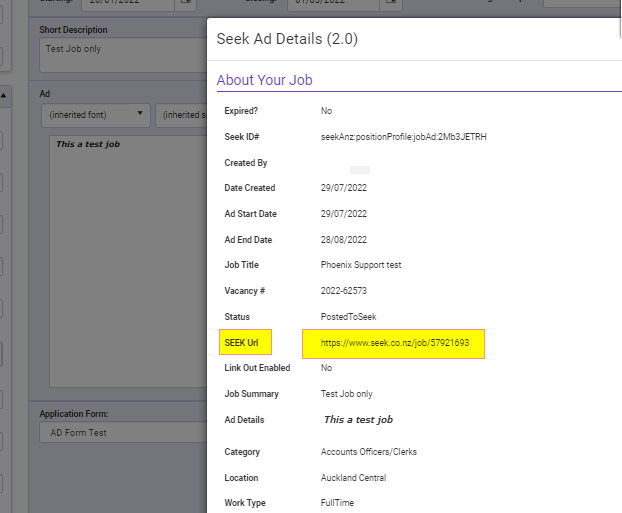Click the About Your Job heading
Viewport: 622px width, 513px height.
click(x=265, y=80)
